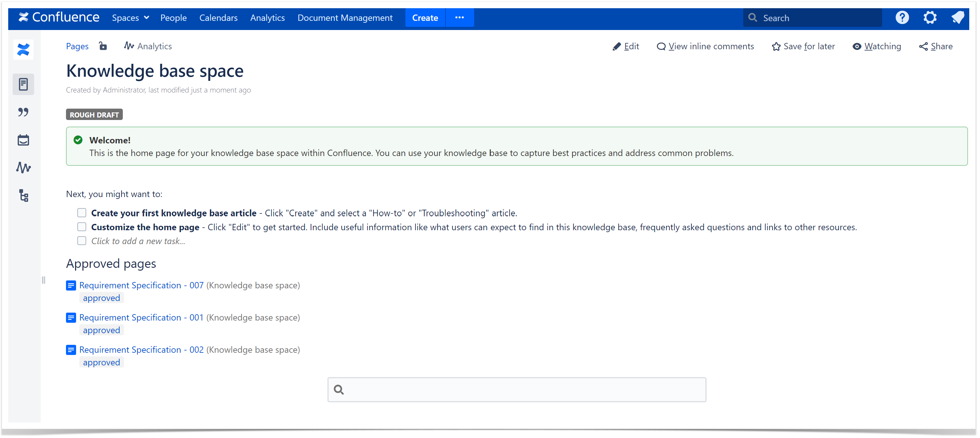This screenshot has width=980, height=438.
Task: Click the Analytics sidebar icon
Action: [24, 168]
